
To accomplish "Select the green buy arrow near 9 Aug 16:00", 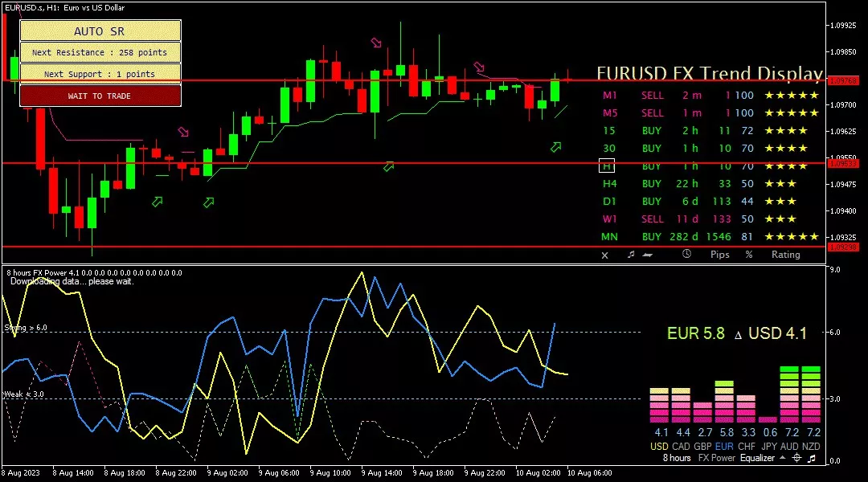I will point(389,166).
